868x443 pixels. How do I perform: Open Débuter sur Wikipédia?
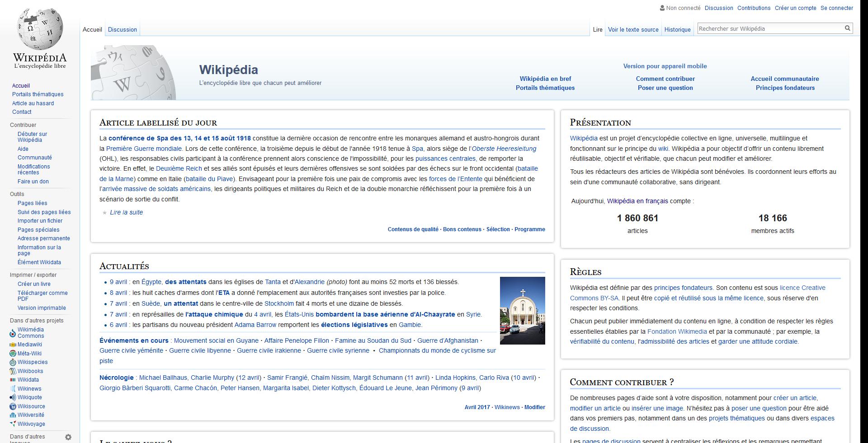[x=32, y=137]
